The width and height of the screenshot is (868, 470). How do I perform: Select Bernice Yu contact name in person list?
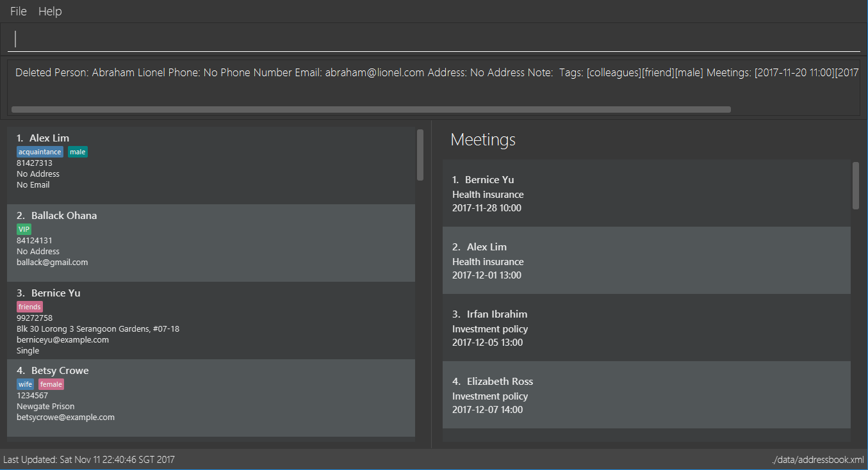tap(56, 293)
